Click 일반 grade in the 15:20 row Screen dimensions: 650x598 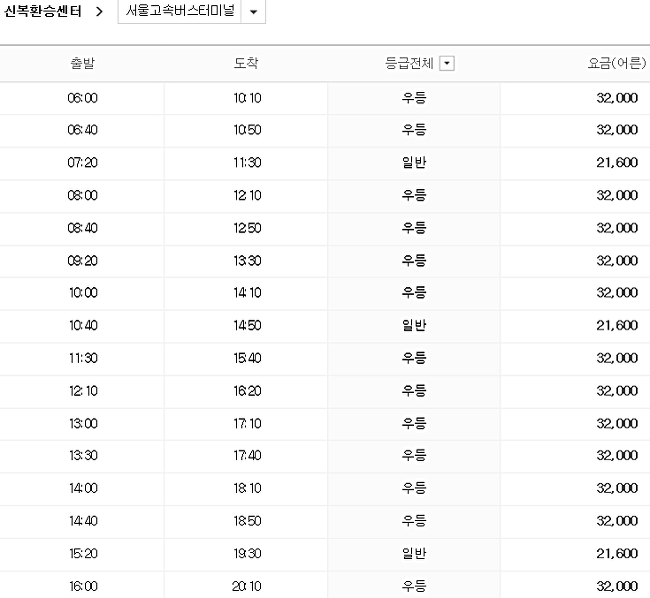pos(414,554)
